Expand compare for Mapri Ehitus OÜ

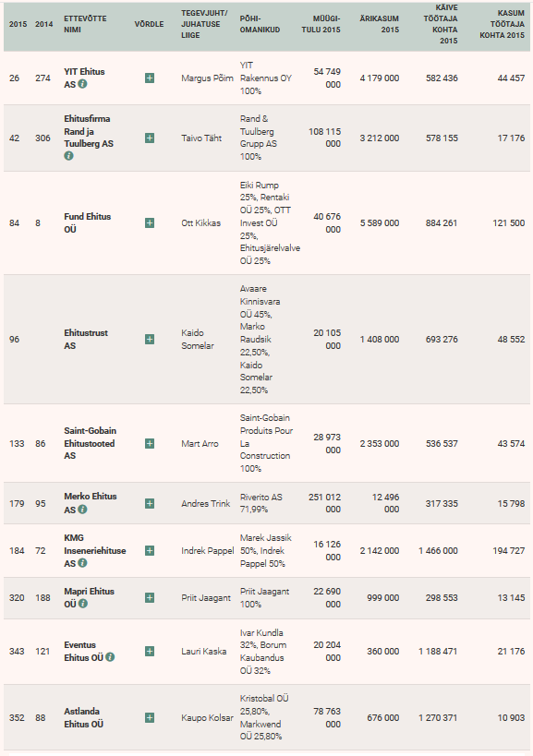click(150, 598)
